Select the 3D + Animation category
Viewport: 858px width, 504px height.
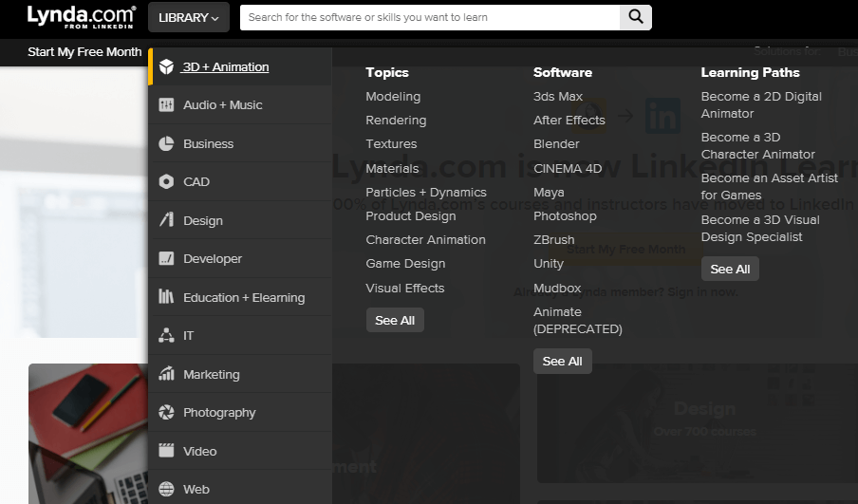tap(240, 66)
